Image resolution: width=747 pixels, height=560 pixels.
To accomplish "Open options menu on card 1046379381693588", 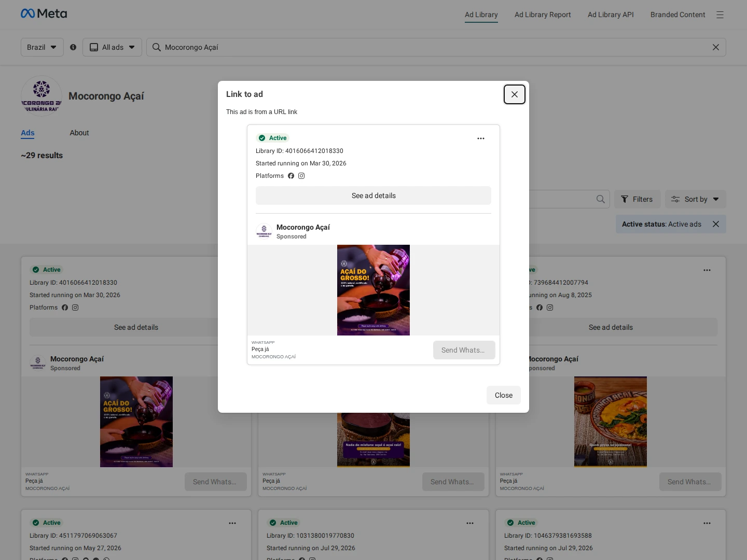I will pyautogui.click(x=707, y=523).
